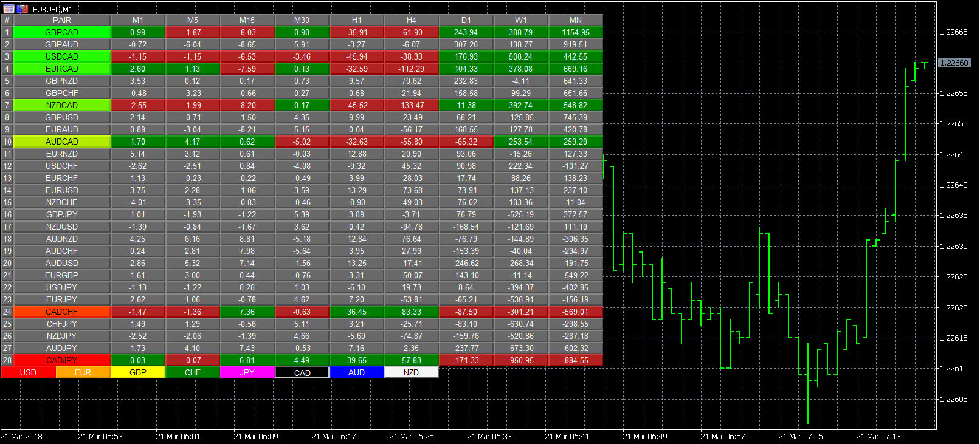Select the EURCHF pair cell
Viewport: 980px width, 444px height.
click(62, 178)
